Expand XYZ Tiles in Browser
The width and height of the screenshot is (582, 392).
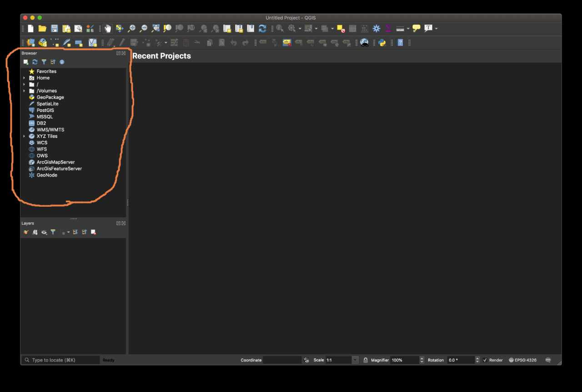click(x=24, y=136)
